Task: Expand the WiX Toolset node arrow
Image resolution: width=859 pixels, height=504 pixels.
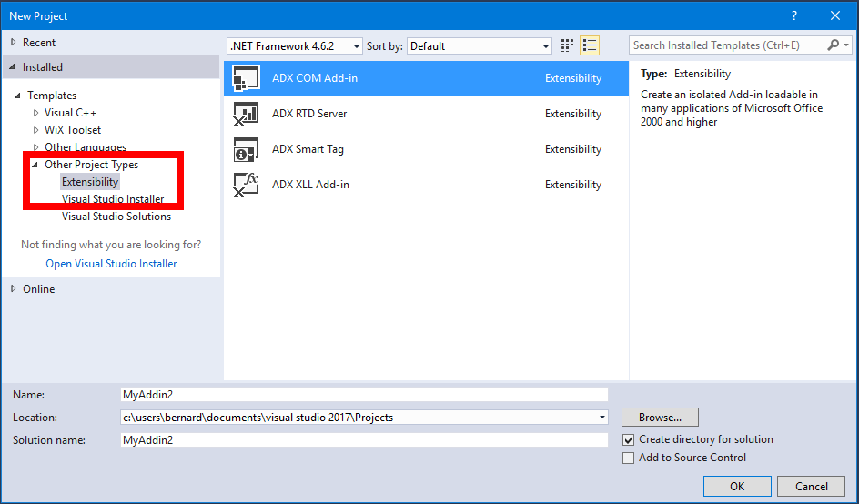Action: tap(36, 130)
